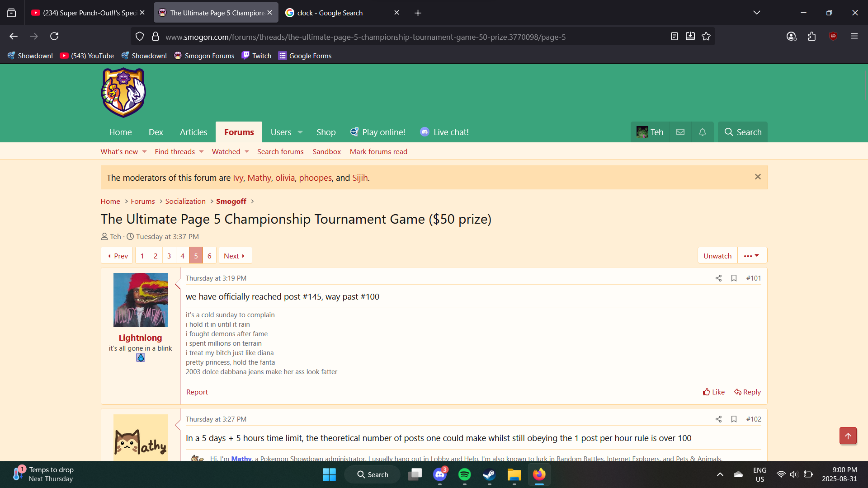This screenshot has height=488, width=868.
Task: Go to page 6 of thread
Action: pyautogui.click(x=209, y=256)
